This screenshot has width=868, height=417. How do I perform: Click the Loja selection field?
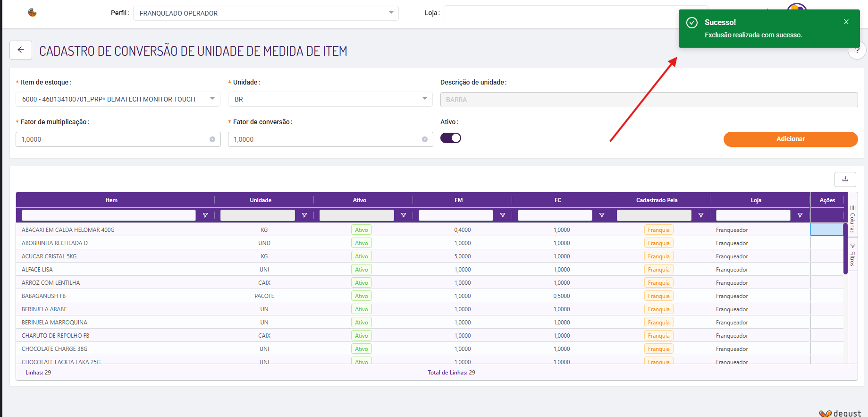pos(576,13)
